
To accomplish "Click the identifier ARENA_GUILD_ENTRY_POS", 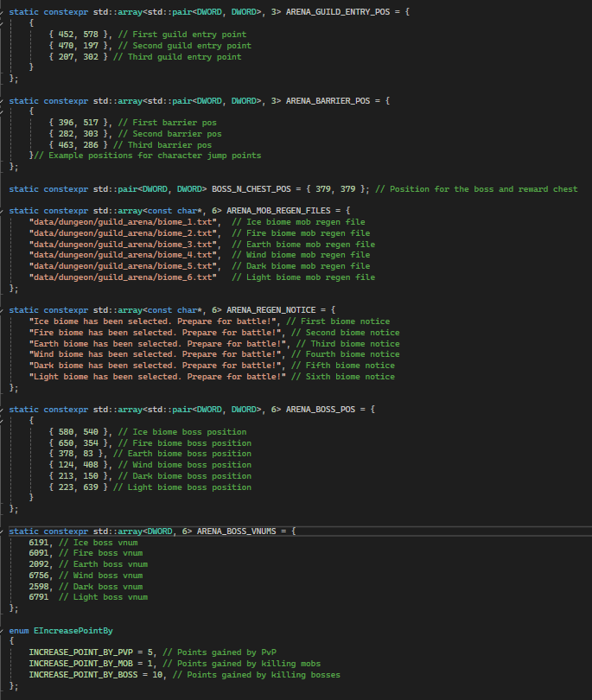I will [338, 12].
